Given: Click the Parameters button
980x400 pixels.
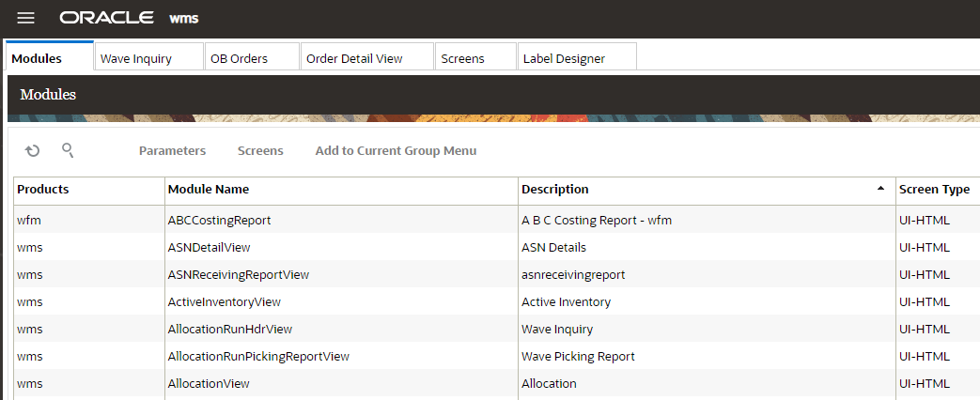Looking at the screenshot, I should [x=172, y=150].
